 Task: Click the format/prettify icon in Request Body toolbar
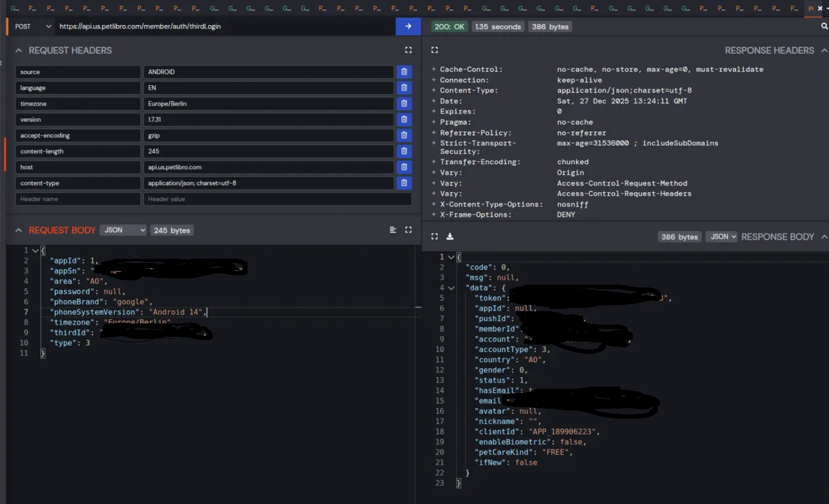click(393, 230)
